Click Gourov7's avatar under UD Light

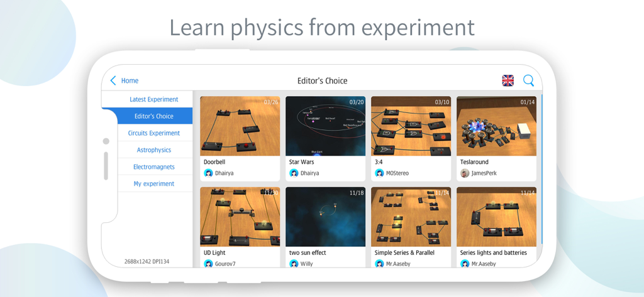coord(208,264)
